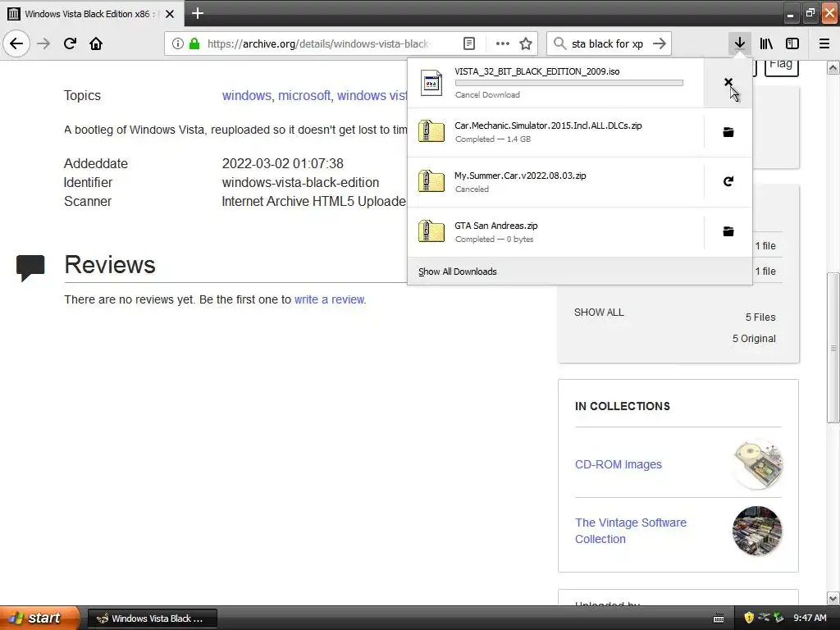Follow the 'write a review' link
The image size is (840, 630).
[329, 299]
